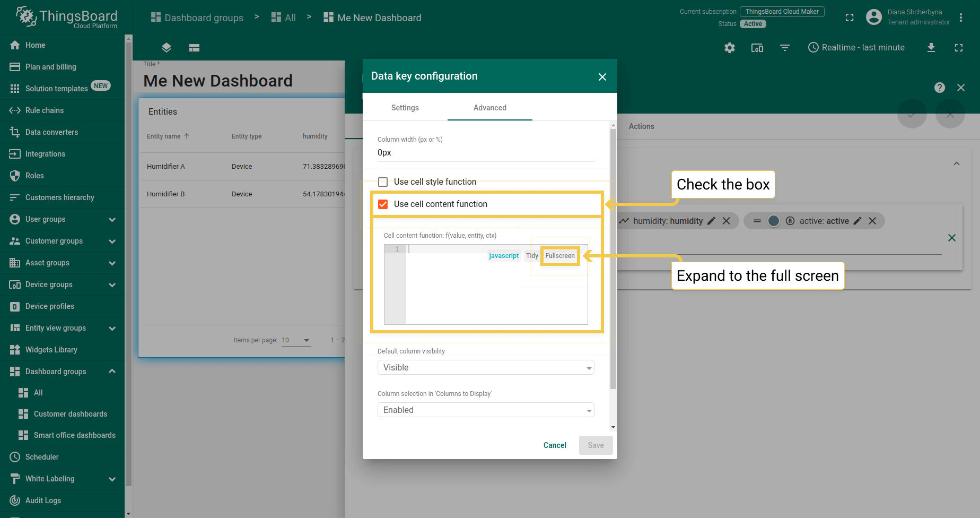This screenshot has height=518, width=980.
Task: Open dashboard filters icon
Action: click(x=785, y=48)
